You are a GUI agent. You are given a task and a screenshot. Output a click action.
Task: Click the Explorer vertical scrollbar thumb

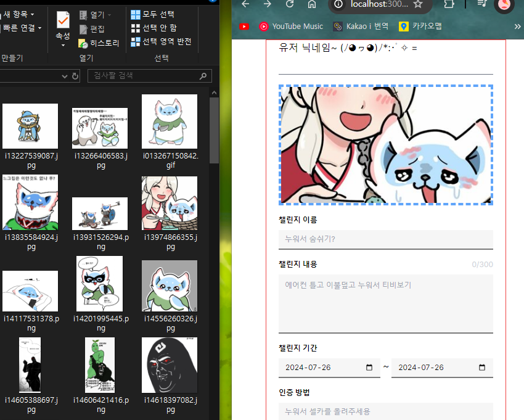click(x=214, y=130)
